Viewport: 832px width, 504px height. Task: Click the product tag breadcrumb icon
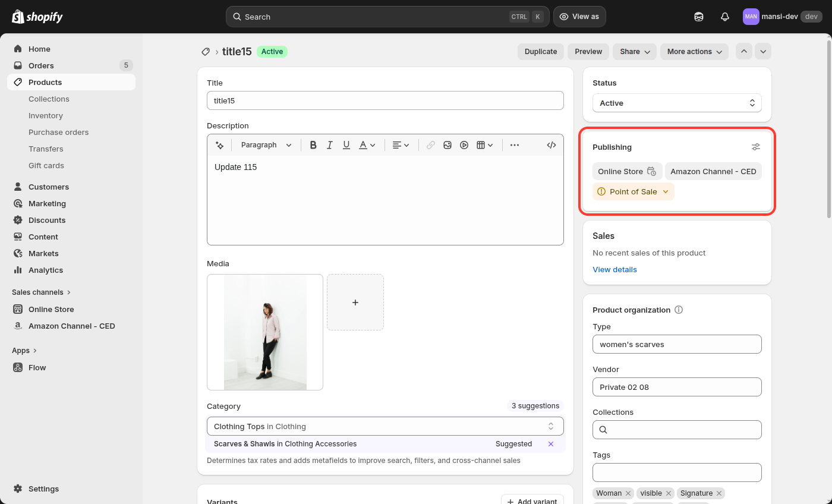(x=206, y=52)
